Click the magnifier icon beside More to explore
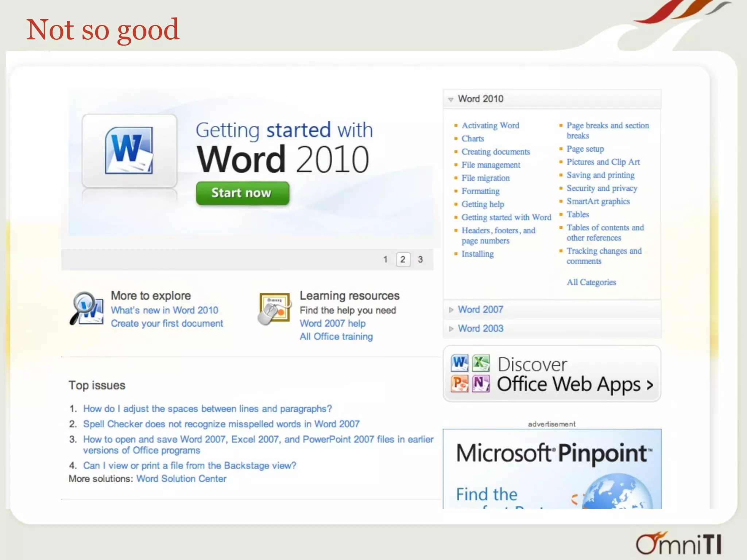The width and height of the screenshot is (747, 560). [x=86, y=308]
